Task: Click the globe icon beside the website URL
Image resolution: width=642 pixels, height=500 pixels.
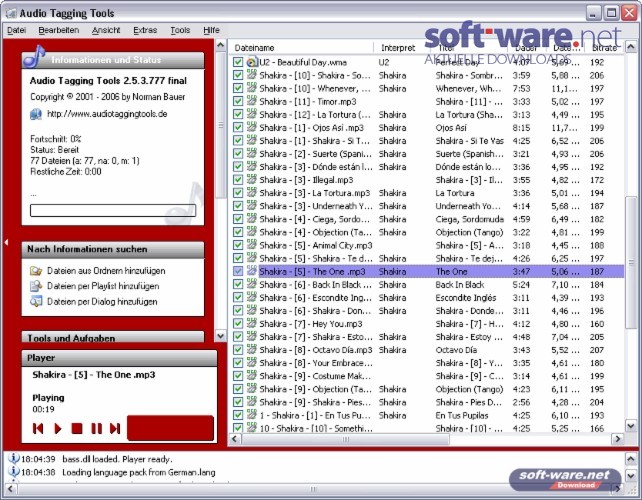Action: pos(36,114)
